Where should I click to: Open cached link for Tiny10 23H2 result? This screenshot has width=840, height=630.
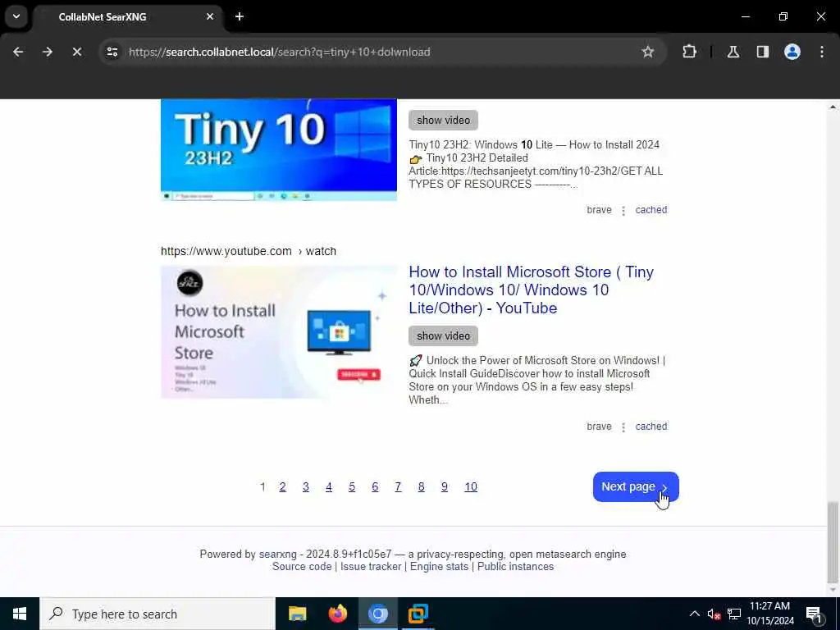coord(651,210)
